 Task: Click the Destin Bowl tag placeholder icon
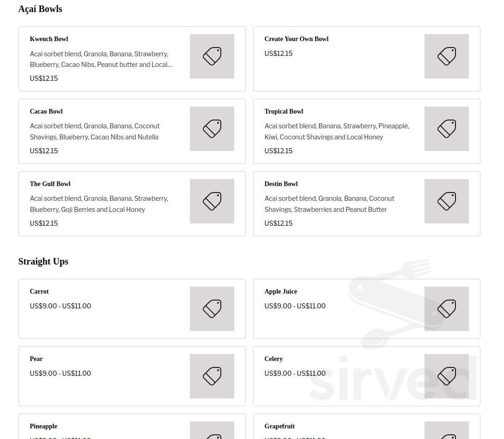coord(447,201)
